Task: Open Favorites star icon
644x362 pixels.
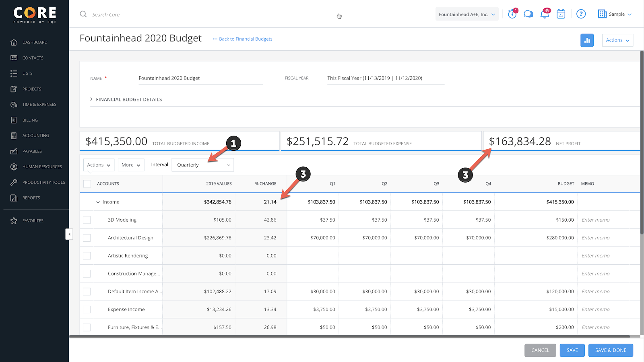Action: tap(14, 221)
